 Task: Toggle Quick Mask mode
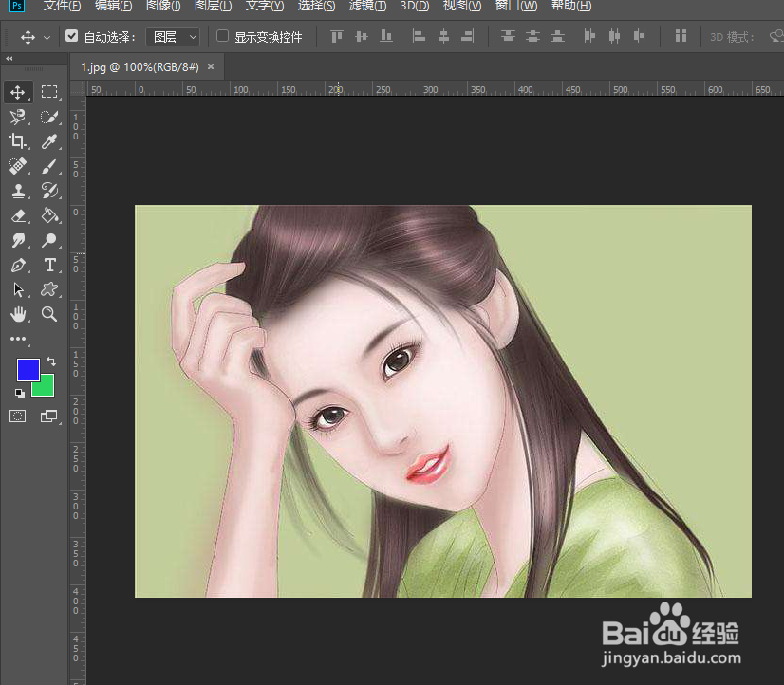click(17, 416)
